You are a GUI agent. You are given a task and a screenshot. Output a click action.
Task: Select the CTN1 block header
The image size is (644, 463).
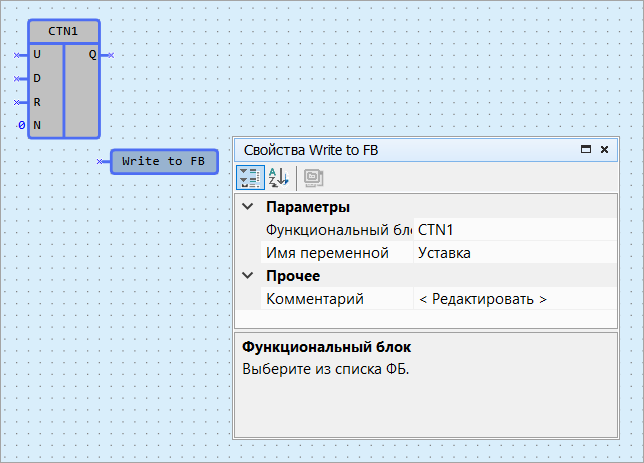63,31
